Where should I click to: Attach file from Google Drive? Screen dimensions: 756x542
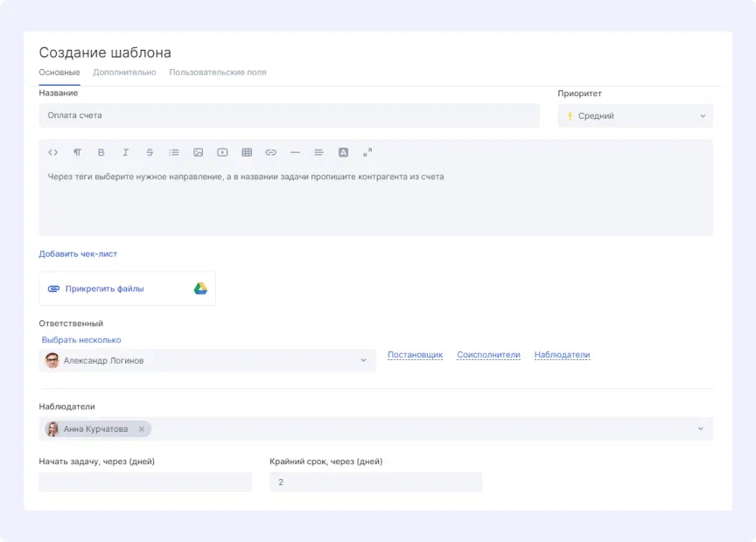pyautogui.click(x=200, y=288)
